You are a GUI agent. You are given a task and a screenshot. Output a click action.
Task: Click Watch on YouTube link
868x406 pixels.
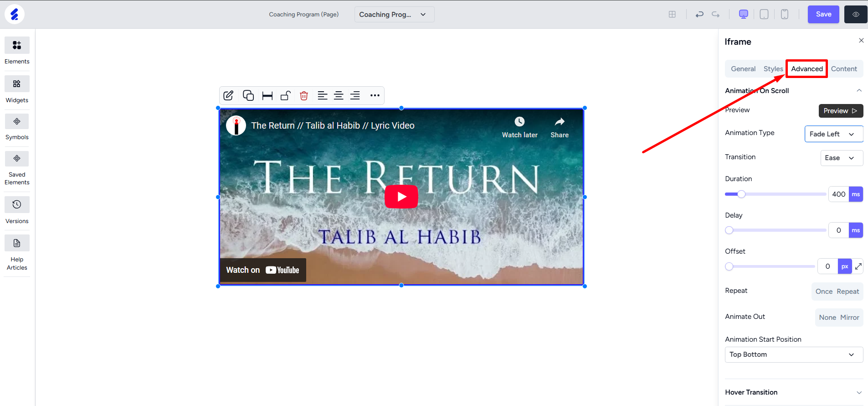coord(263,270)
